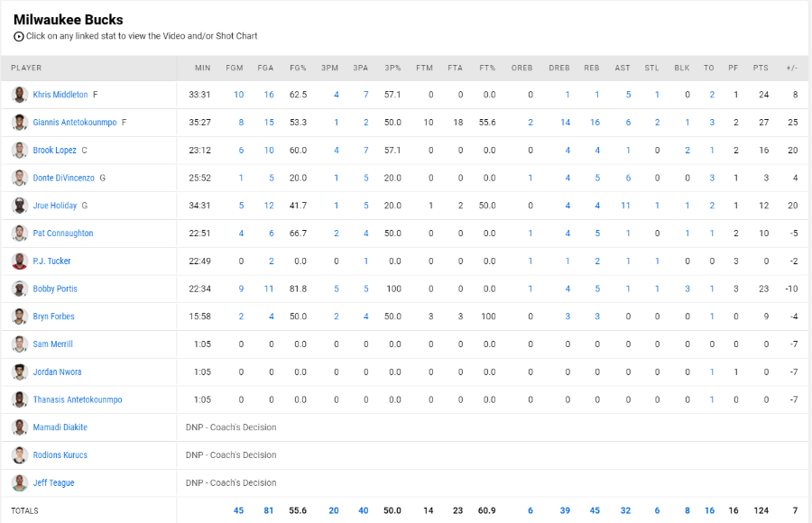Open Pat Connaughton's player profile link
This screenshot has height=523, width=812.
click(x=63, y=234)
